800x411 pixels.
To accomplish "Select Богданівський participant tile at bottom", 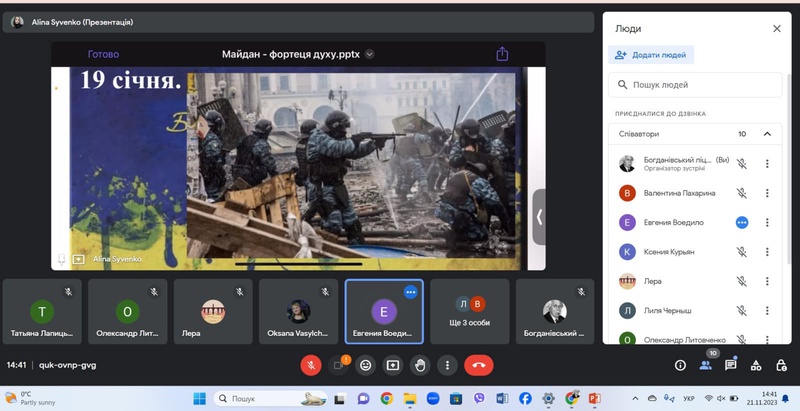I will tap(555, 312).
